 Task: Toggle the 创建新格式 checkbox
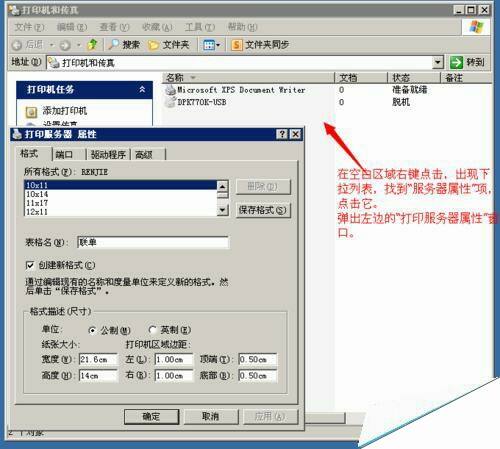click(30, 265)
